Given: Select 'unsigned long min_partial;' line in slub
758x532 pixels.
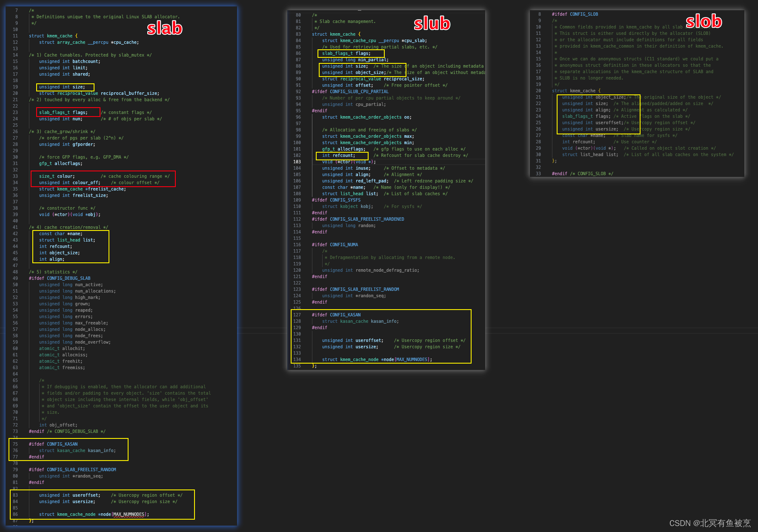Looking at the screenshot, I should [355, 60].
